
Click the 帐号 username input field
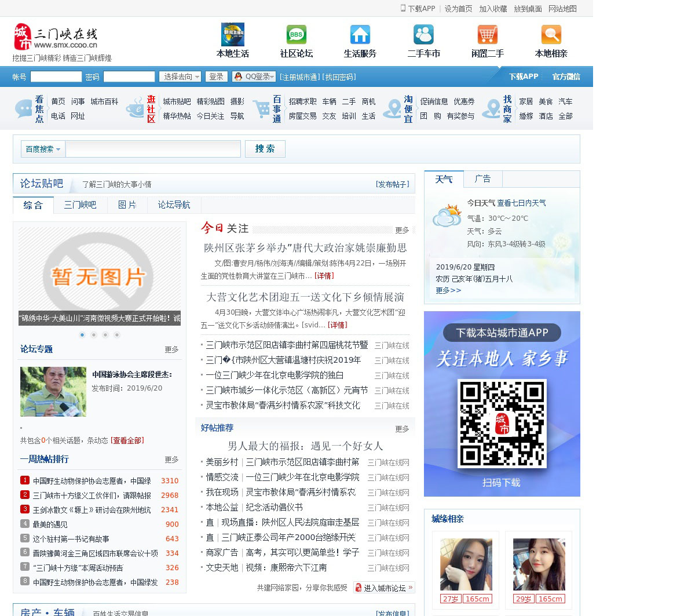(56, 76)
